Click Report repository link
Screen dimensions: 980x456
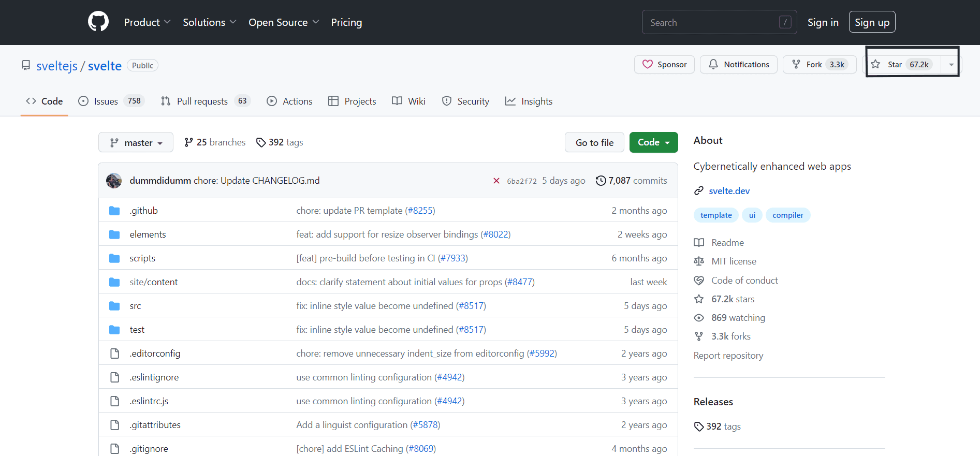point(728,356)
